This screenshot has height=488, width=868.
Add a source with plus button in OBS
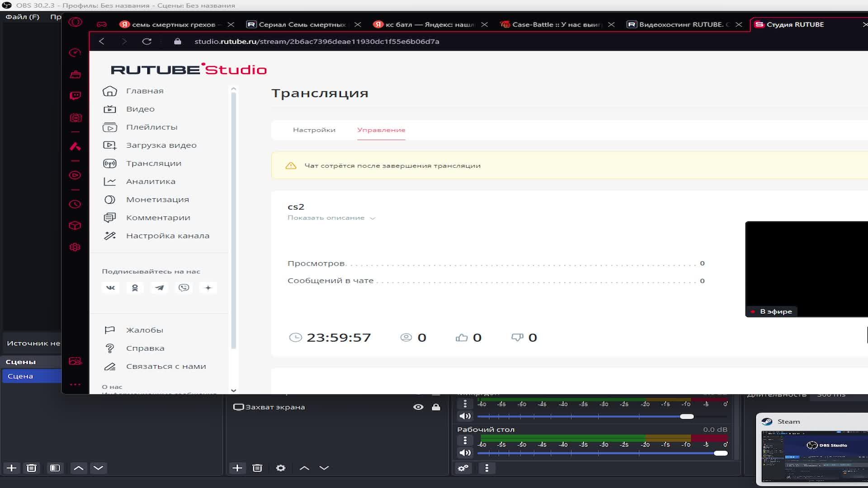point(237,468)
